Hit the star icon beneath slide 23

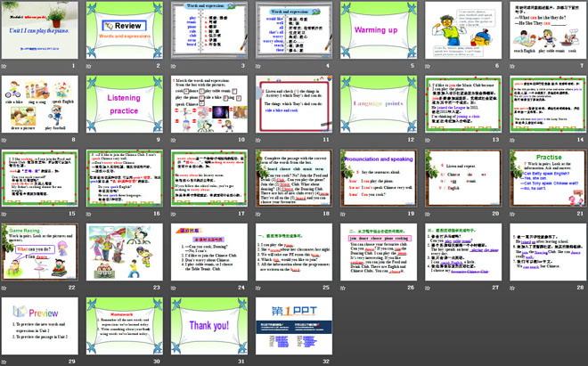88,288
